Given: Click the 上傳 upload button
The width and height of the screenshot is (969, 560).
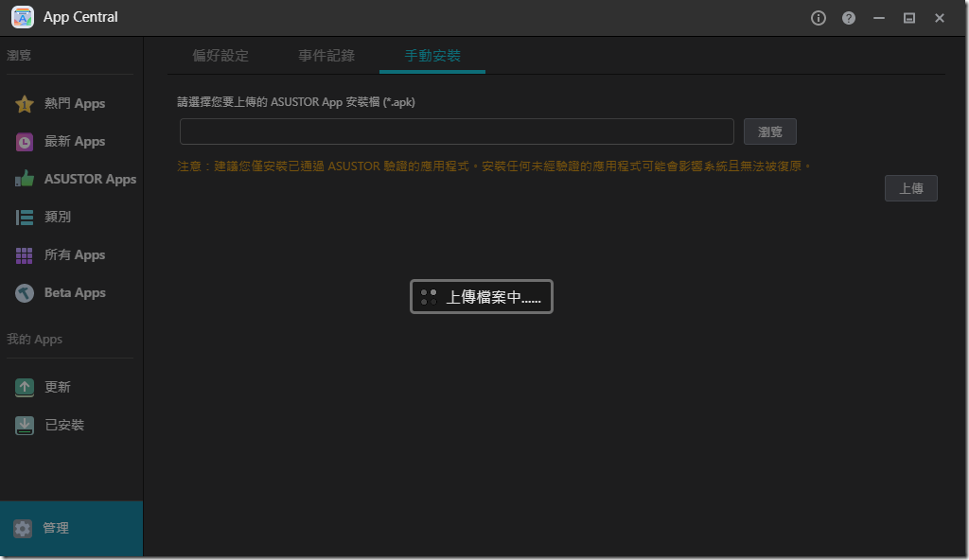Looking at the screenshot, I should [911, 188].
